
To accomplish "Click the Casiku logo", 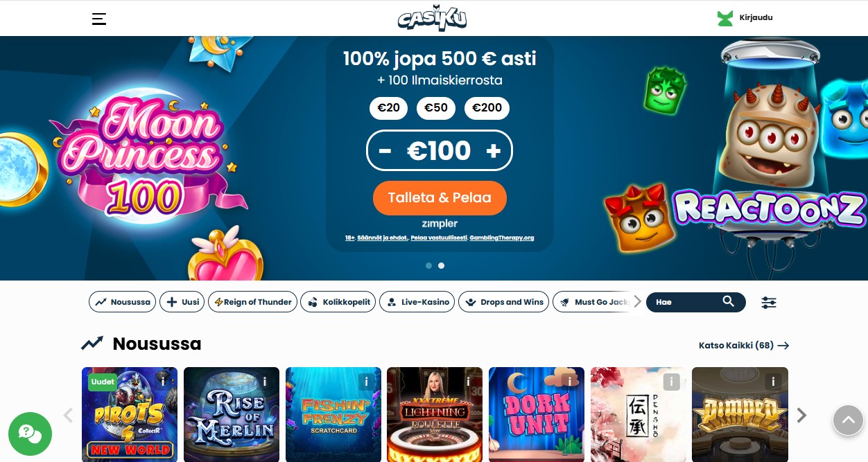I will tap(433, 19).
